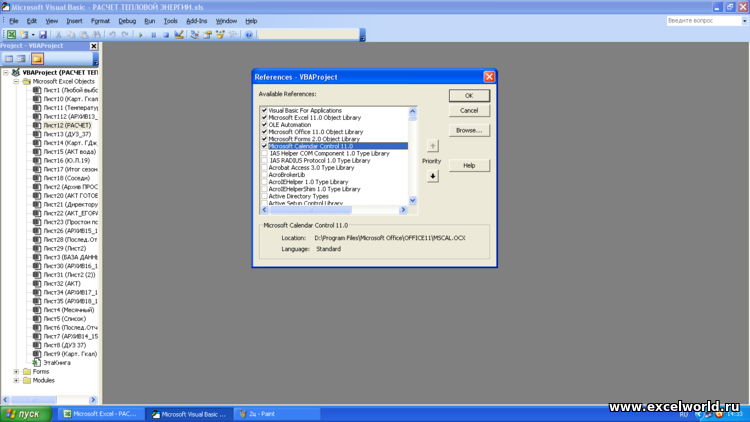Viewport: 750px width, 422px height.
Task: Click Help button in References dialog
Action: [469, 166]
